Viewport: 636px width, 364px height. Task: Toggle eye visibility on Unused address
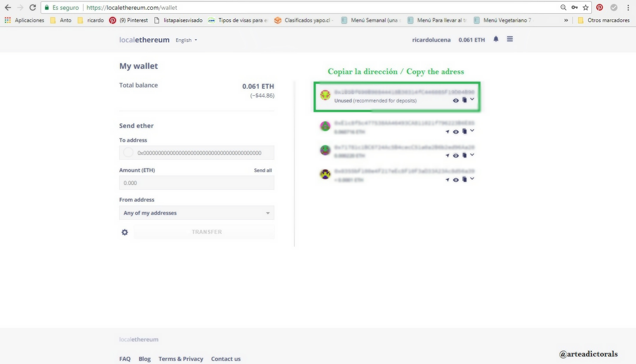(x=456, y=101)
